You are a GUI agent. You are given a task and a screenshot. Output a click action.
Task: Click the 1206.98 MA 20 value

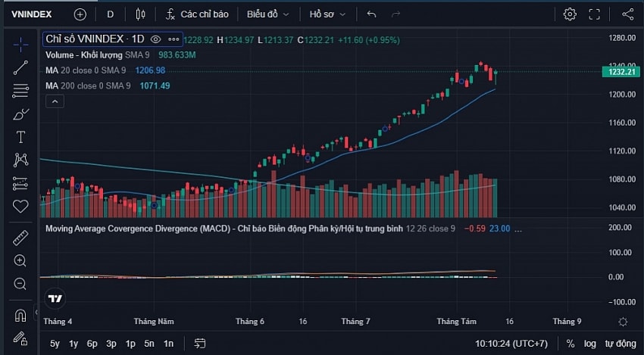pyautogui.click(x=150, y=70)
